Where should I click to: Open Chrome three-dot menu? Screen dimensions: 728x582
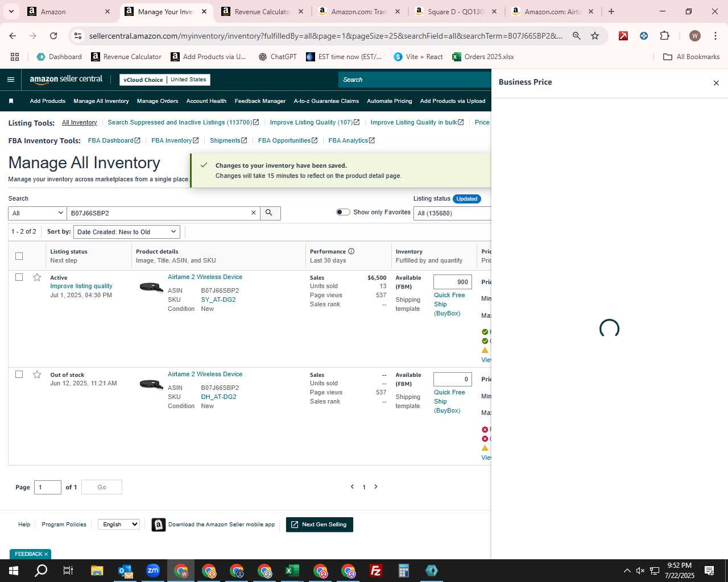715,36
